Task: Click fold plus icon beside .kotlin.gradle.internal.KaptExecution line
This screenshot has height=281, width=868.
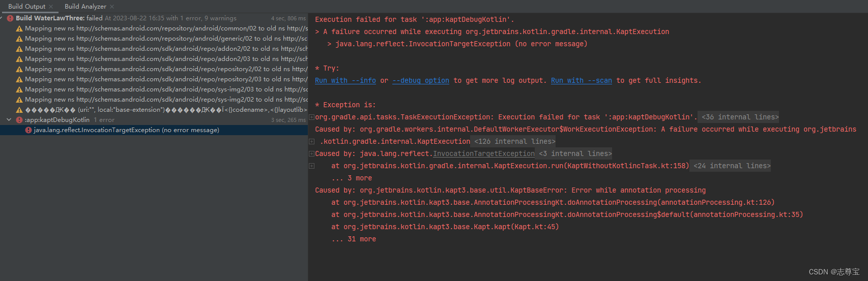Action: pos(311,142)
